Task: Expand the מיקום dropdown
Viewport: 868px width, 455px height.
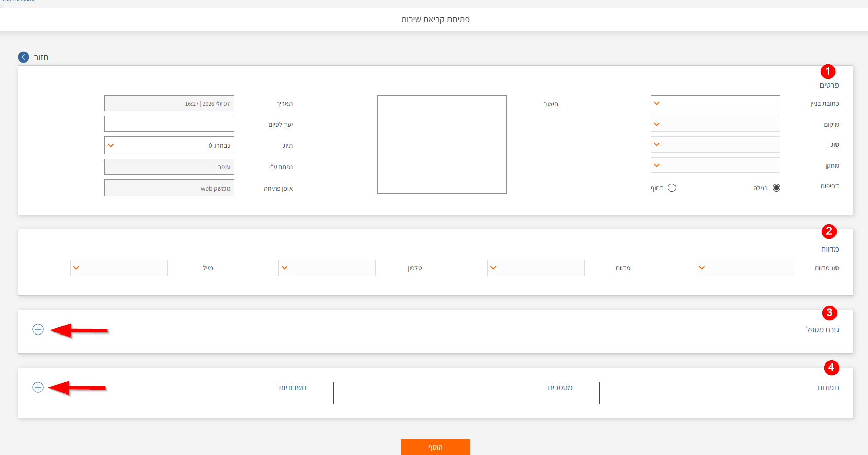Action: 715,124
